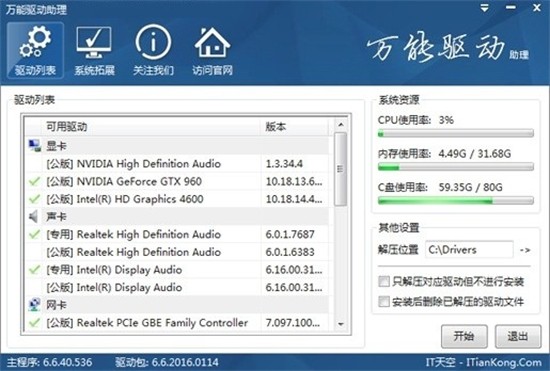Open the title bar dropdown menu arrow
This screenshot has height=371, width=550.
coord(484,8)
